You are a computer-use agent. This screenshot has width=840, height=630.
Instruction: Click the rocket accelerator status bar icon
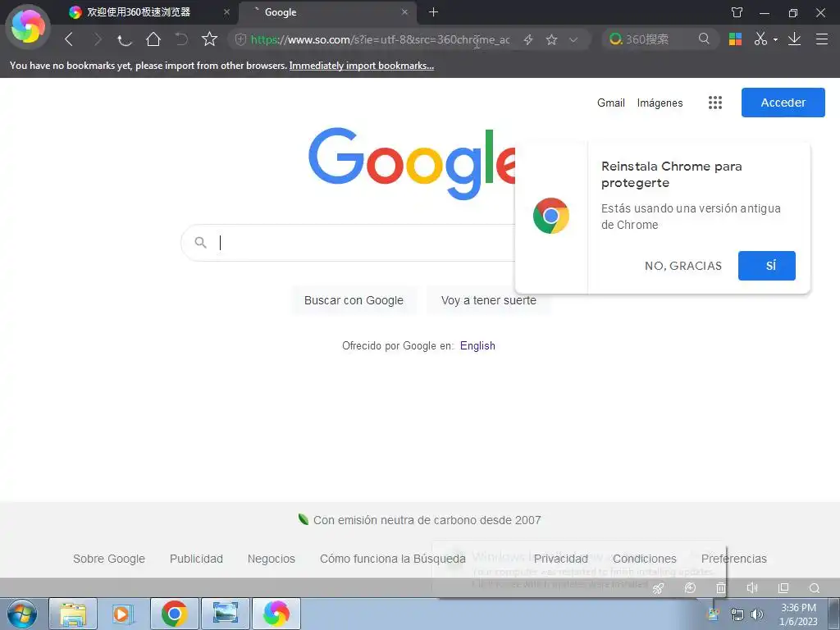point(659,588)
